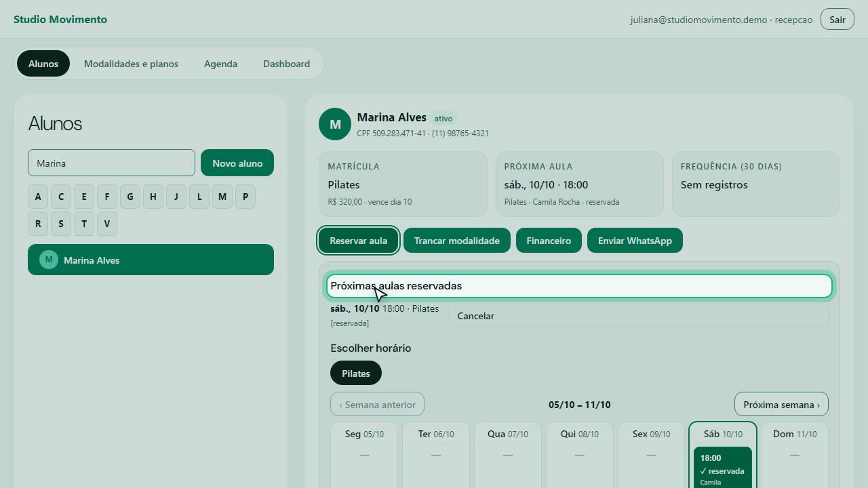Select Marina Alves in student list
The width and height of the screenshot is (868, 488).
coord(151,260)
